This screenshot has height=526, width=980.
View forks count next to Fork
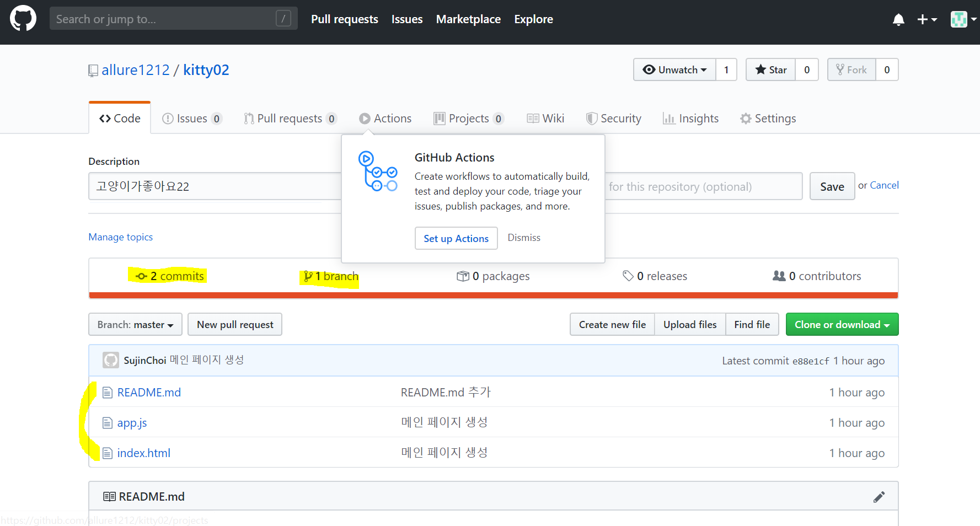[x=887, y=69]
